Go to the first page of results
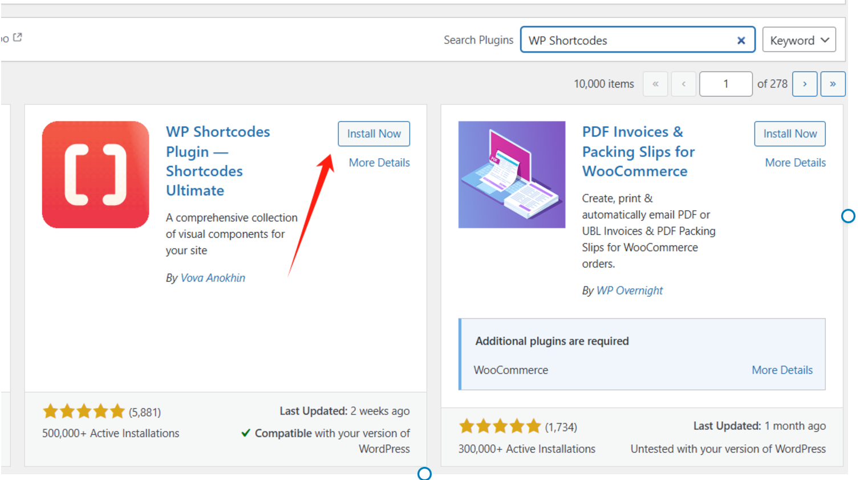The image size is (868, 480). [x=655, y=84]
